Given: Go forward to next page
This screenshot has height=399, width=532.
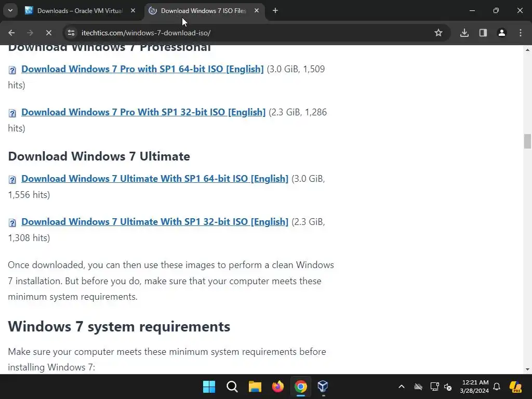Looking at the screenshot, I should (x=30, y=33).
